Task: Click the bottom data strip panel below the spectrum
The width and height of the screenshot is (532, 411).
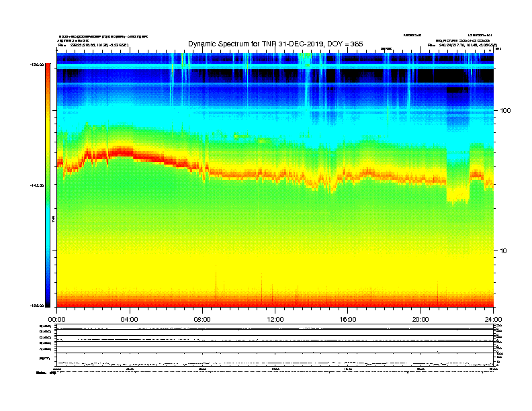Action: [x=275, y=345]
